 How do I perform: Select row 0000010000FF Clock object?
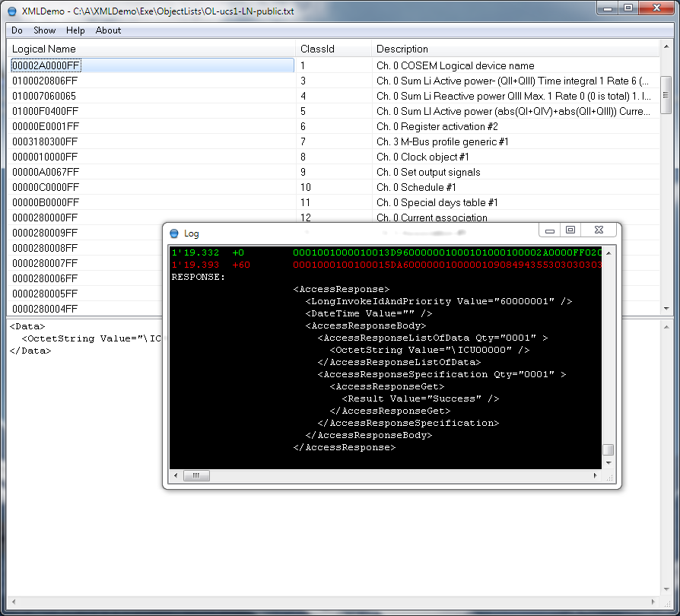[46, 157]
